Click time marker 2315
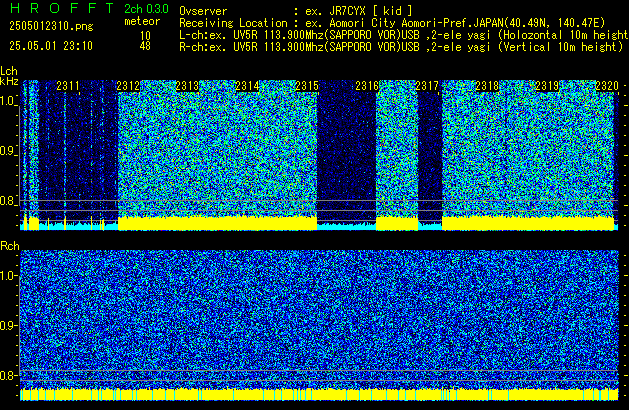Viewport: 629px width, 410px height. point(307,86)
